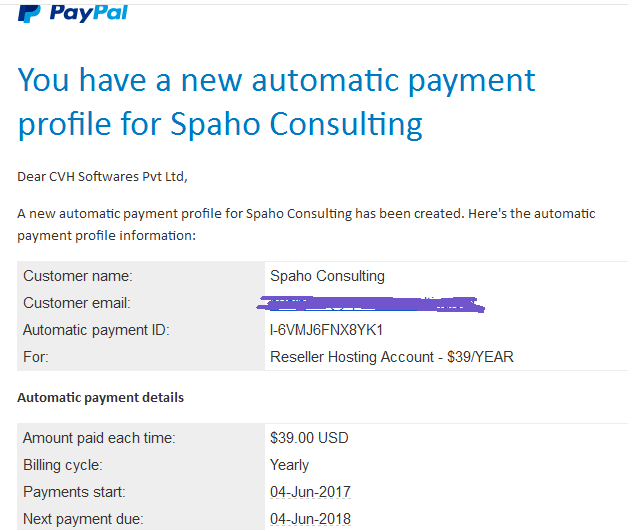628x530 pixels.
Task: Click the Customer name label
Action: [78, 276]
